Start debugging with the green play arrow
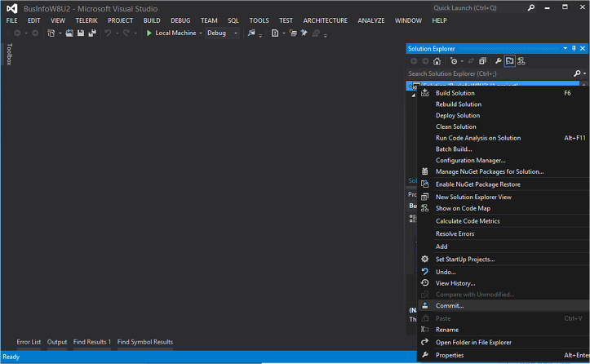Image resolution: width=590 pixels, height=364 pixels. (x=149, y=33)
